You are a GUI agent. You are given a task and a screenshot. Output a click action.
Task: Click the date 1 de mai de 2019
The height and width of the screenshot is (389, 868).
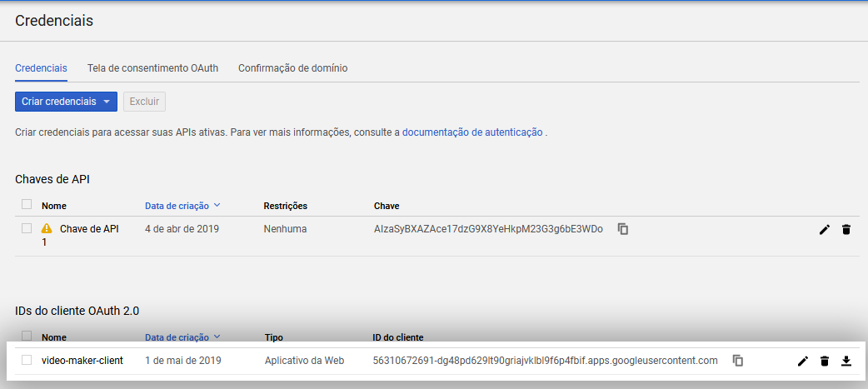pos(183,361)
